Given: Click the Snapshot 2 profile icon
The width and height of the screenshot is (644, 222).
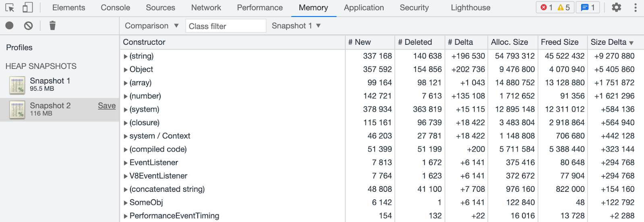Looking at the screenshot, I should [17, 110].
